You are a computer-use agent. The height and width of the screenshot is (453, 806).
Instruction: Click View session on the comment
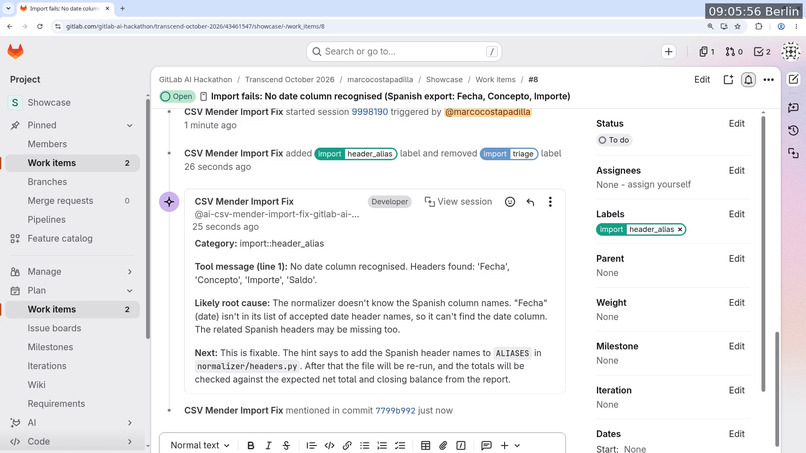point(458,202)
